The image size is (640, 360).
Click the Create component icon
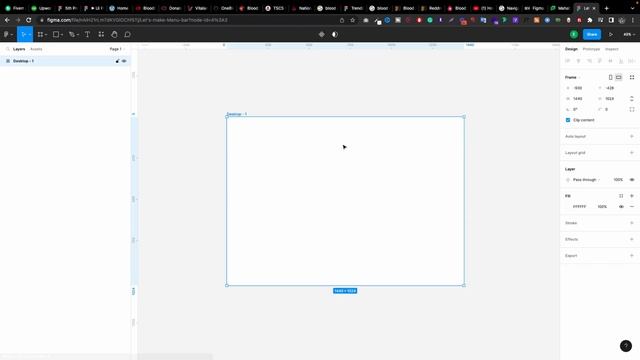click(322, 35)
